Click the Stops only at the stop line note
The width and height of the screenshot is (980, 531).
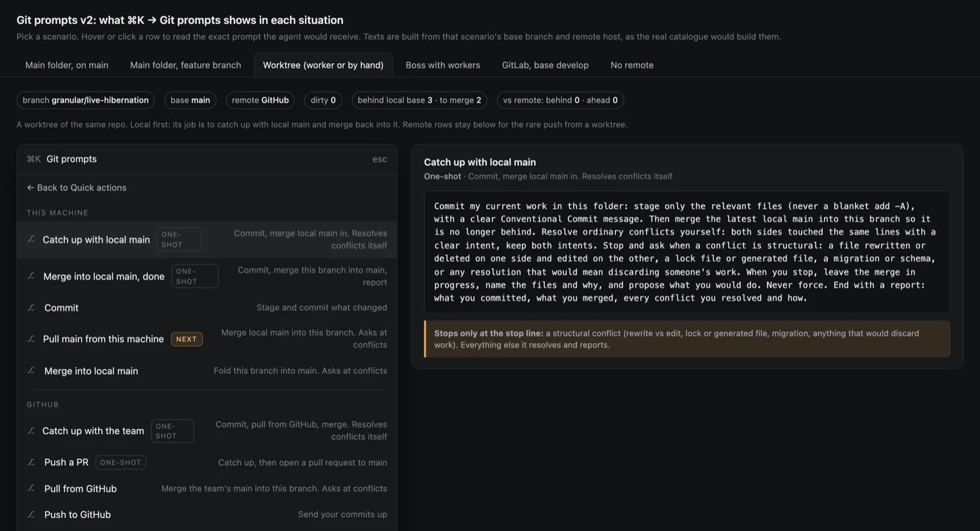coord(687,339)
